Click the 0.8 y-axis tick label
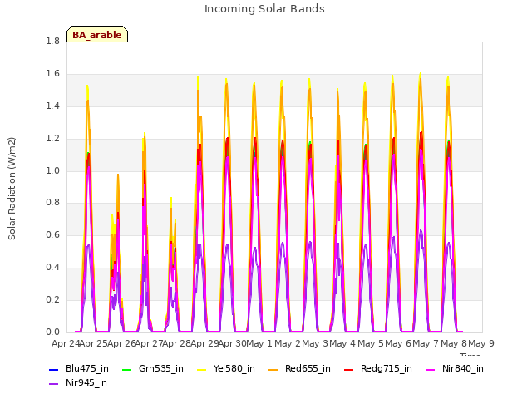532x399 pixels. coord(52,203)
